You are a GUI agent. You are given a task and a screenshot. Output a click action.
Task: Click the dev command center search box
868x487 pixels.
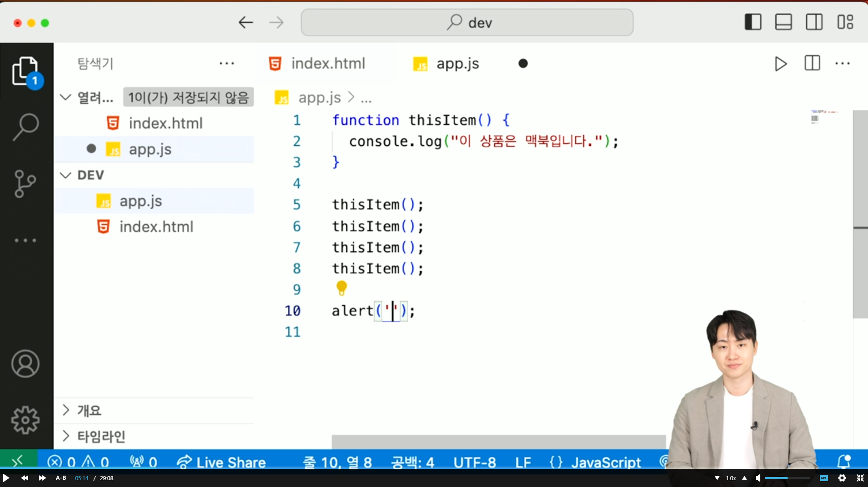click(x=467, y=22)
